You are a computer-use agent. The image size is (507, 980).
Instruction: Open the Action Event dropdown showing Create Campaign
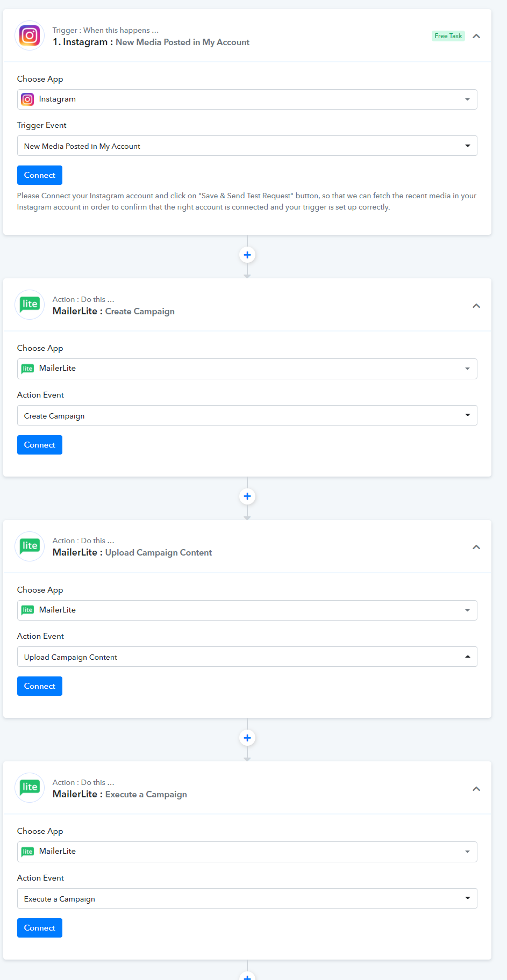pyautogui.click(x=247, y=415)
